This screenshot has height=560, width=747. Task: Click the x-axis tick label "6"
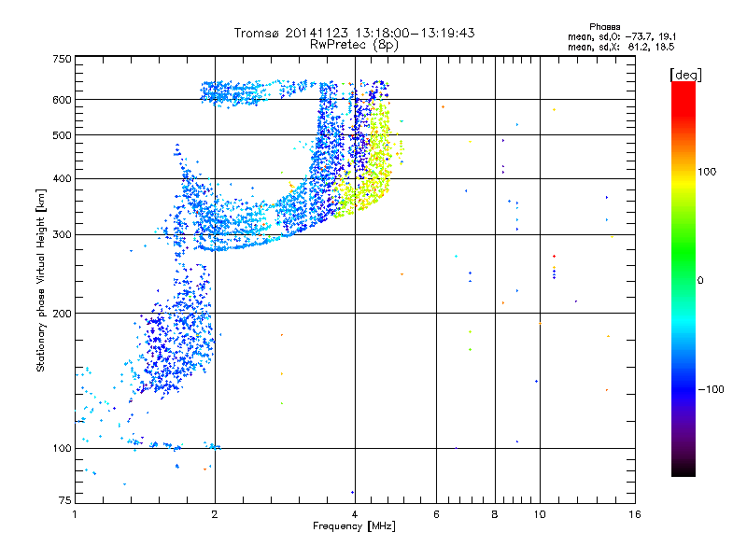436,514
